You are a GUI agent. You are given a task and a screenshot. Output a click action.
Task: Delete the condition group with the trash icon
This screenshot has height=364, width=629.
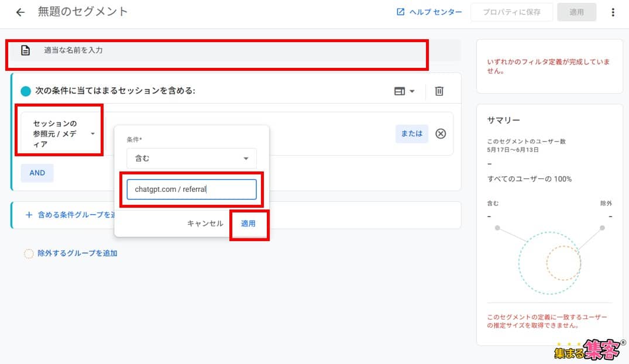(x=439, y=91)
